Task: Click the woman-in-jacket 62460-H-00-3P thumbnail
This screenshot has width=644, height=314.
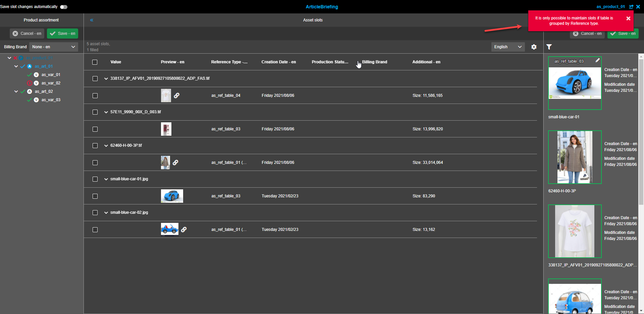Action: pyautogui.click(x=575, y=157)
